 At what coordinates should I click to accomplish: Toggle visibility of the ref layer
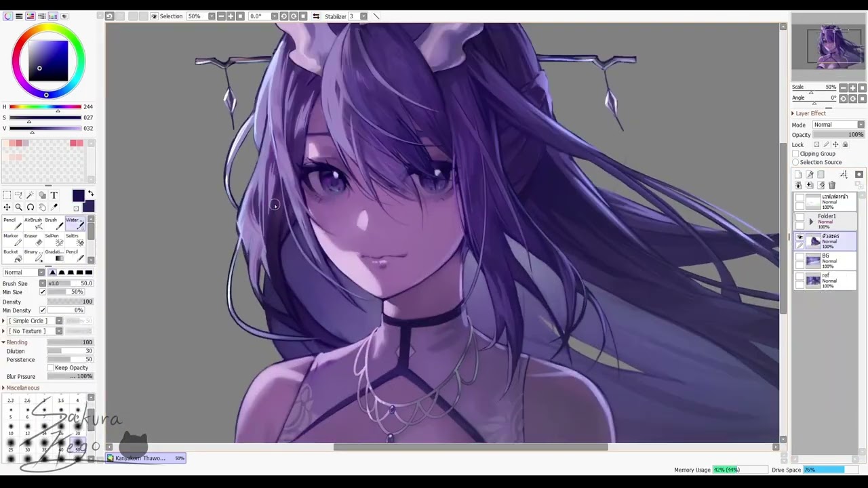(800, 277)
